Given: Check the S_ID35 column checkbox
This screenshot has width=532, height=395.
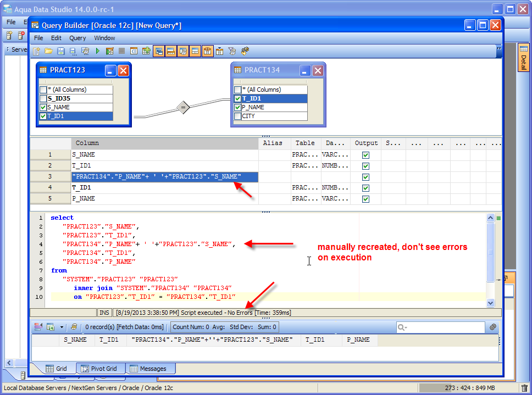Looking at the screenshot, I should pos(43,98).
